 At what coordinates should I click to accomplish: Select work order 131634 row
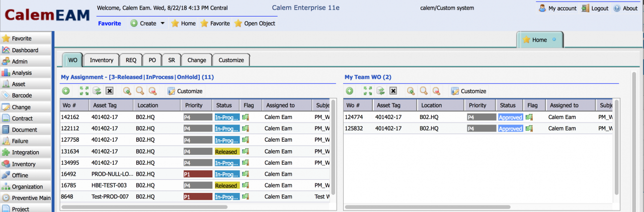[195, 151]
